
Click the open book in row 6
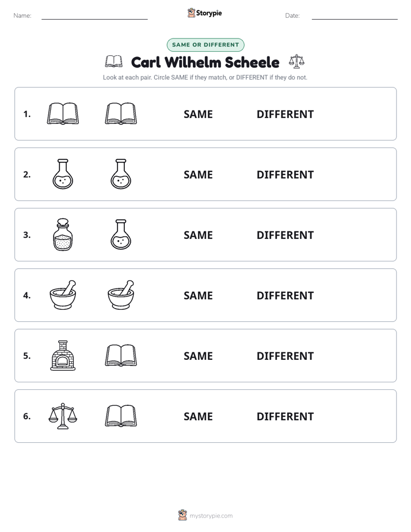(121, 416)
